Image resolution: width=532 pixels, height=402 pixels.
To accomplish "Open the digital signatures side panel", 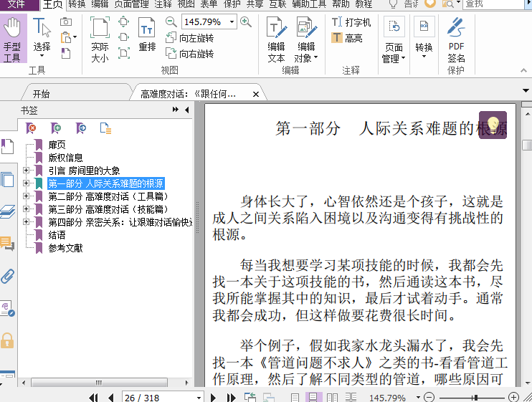I will click(x=7, y=308).
